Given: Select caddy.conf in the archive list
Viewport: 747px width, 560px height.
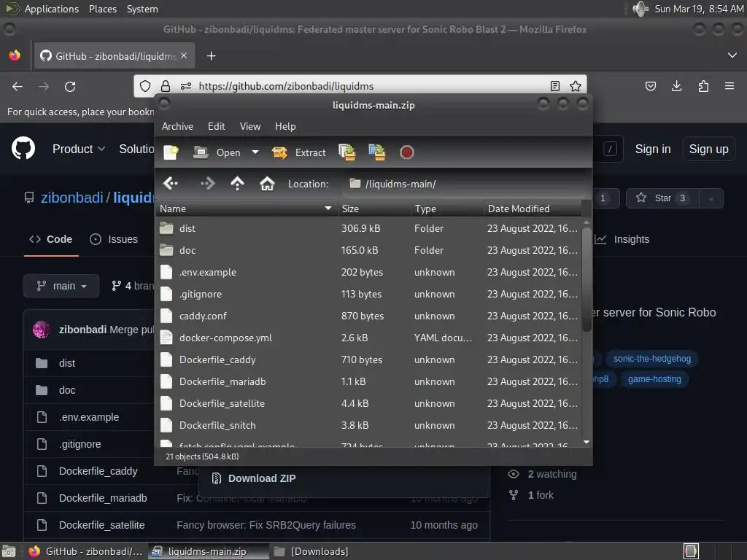Looking at the screenshot, I should click(x=368, y=316).
